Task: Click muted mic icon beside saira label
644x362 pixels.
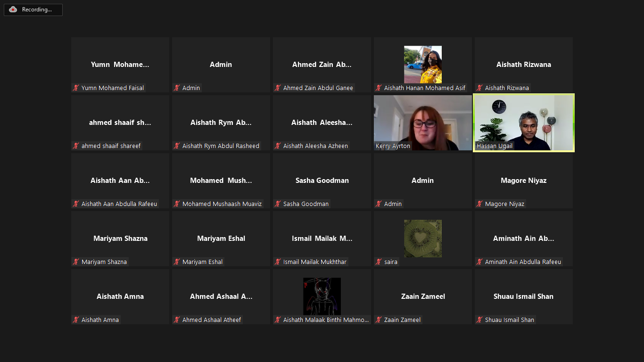Action: pos(379,262)
